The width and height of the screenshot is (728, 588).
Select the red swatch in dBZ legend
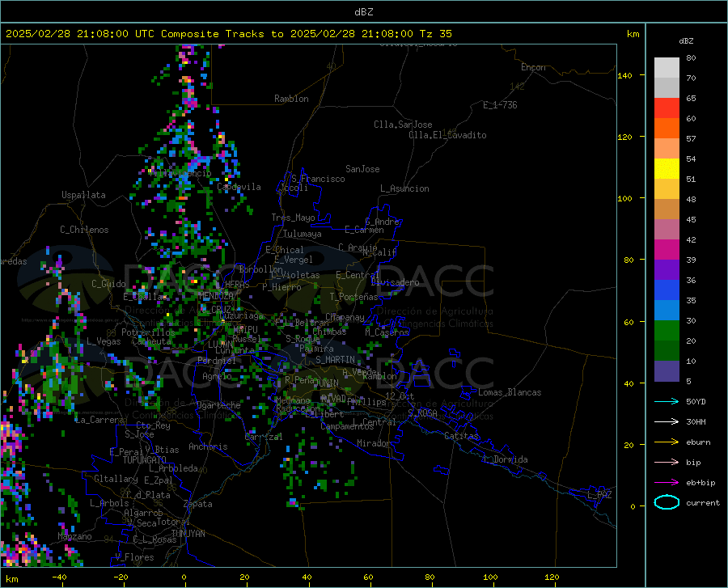667,108
